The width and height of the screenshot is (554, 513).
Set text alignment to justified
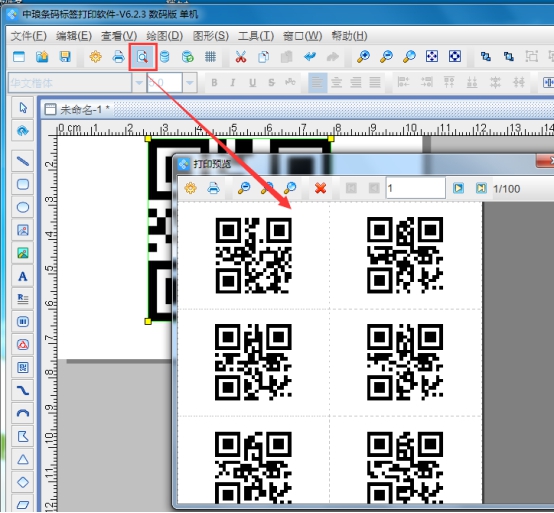click(375, 83)
